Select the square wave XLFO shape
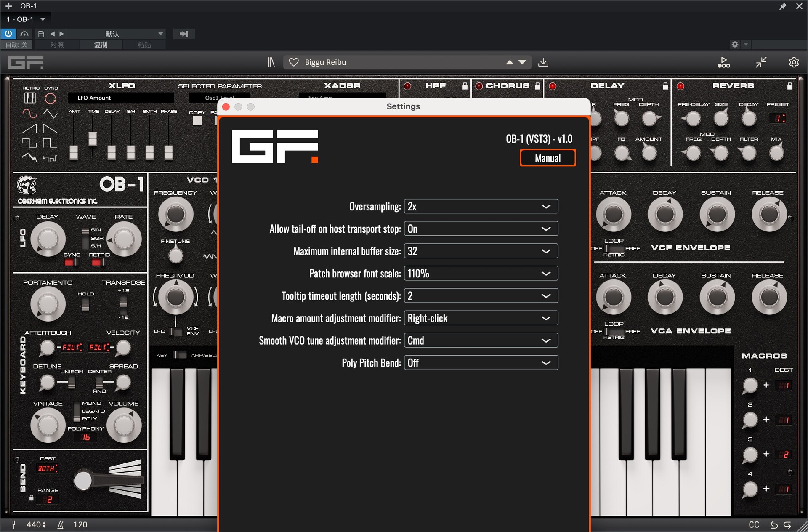Image resolution: width=808 pixels, height=532 pixels. coord(29,143)
